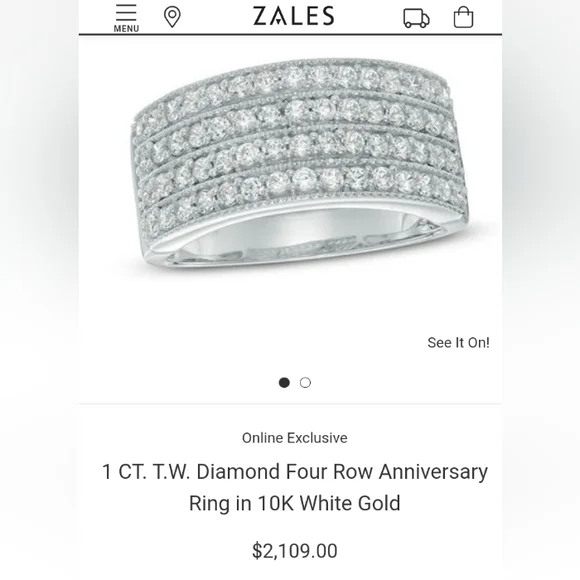Open the delivery truck order tracking icon

click(416, 18)
